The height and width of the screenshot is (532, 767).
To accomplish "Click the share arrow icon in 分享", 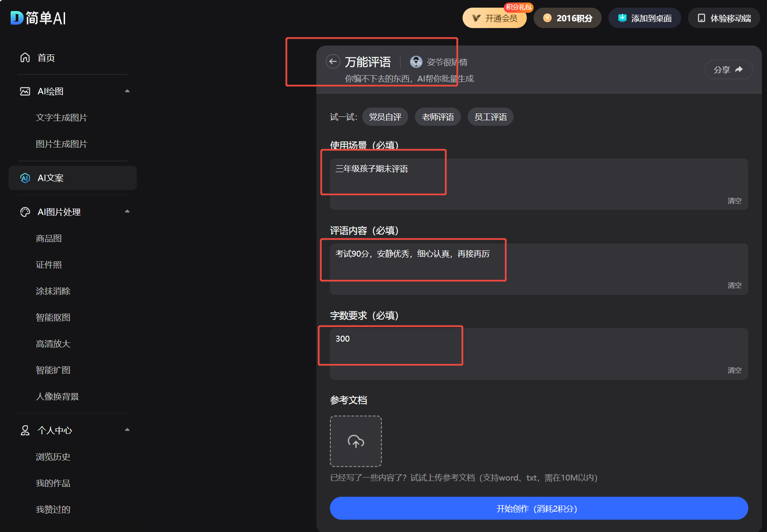I will pos(739,69).
